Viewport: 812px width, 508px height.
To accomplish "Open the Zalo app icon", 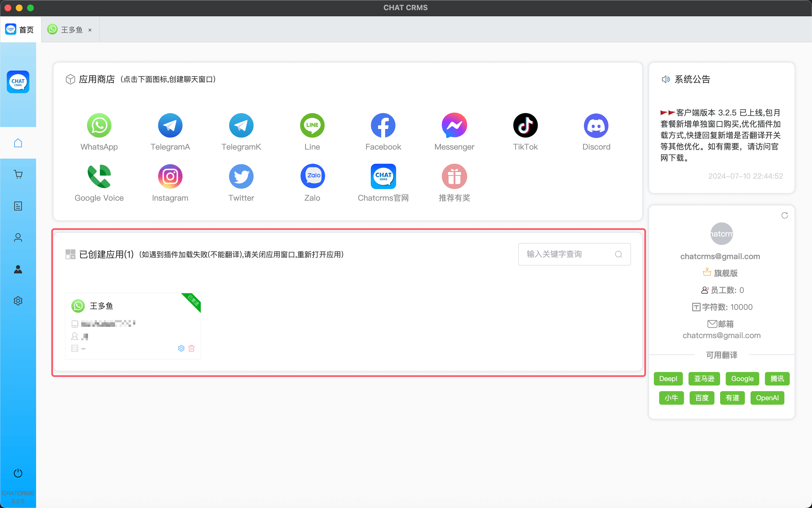I will click(312, 176).
